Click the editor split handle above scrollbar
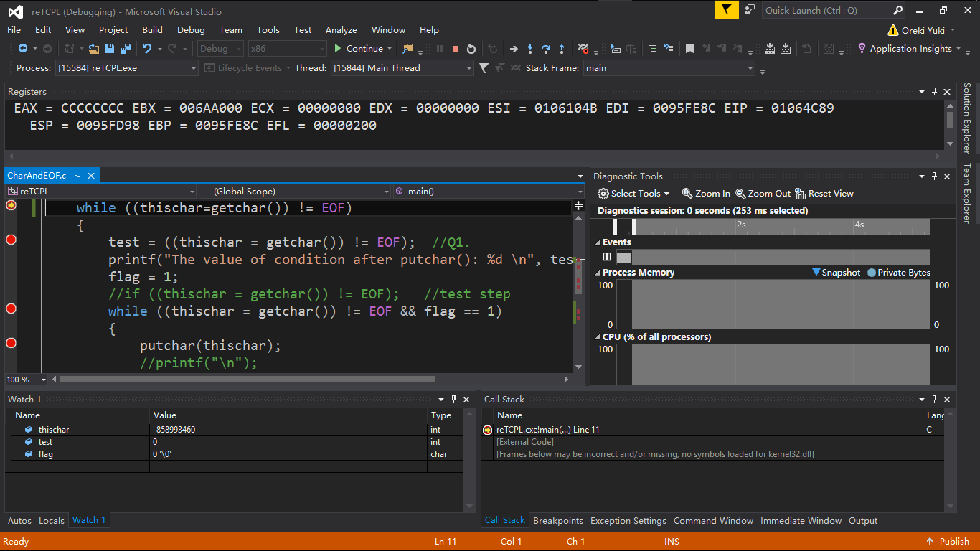The image size is (980, 551). coord(579,206)
